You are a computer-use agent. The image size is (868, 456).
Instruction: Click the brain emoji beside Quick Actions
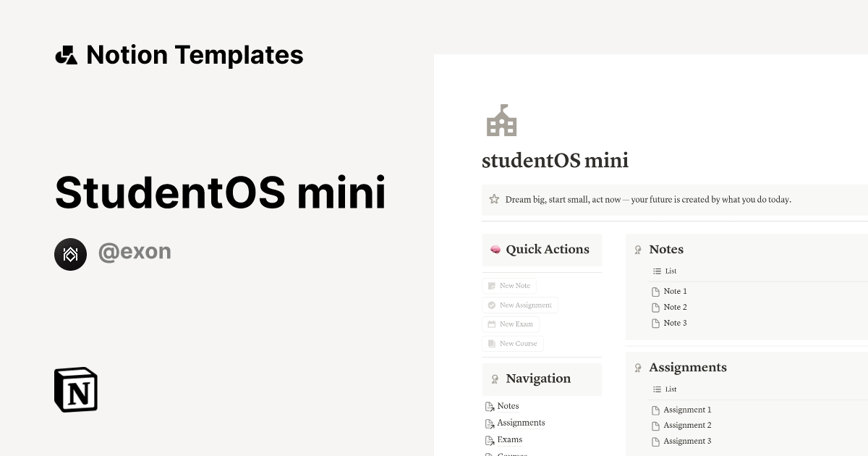click(495, 249)
